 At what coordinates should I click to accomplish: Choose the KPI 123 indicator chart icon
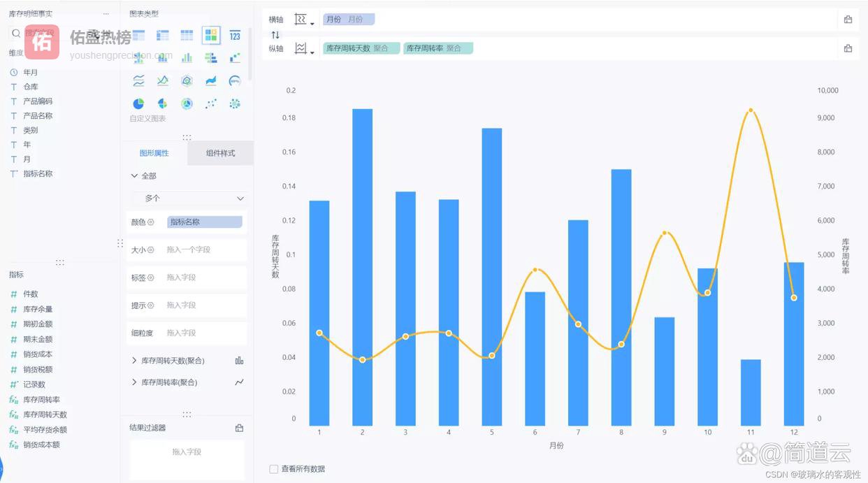pyautogui.click(x=235, y=35)
